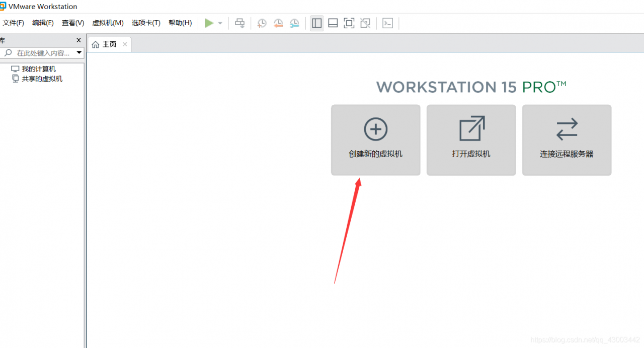Viewport: 644px width, 348px height.
Task: Close the 主页 tab
Action: pyautogui.click(x=125, y=44)
